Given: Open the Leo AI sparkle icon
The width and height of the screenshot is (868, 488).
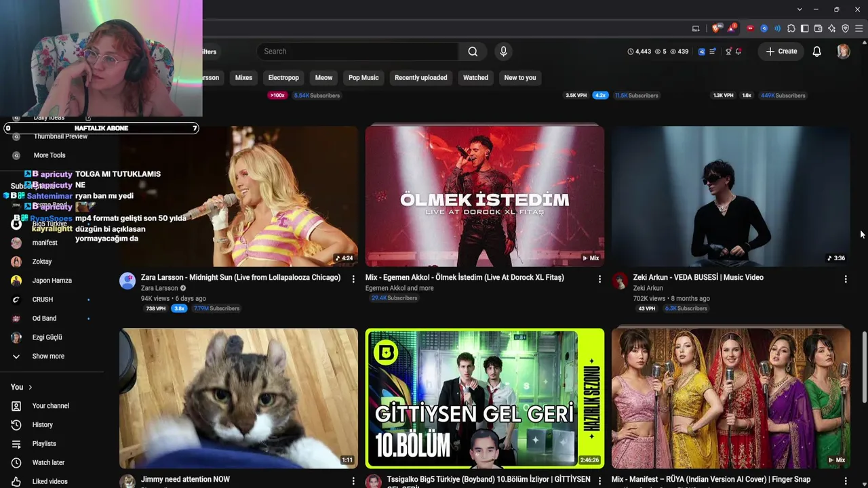Looking at the screenshot, I should 832,28.
